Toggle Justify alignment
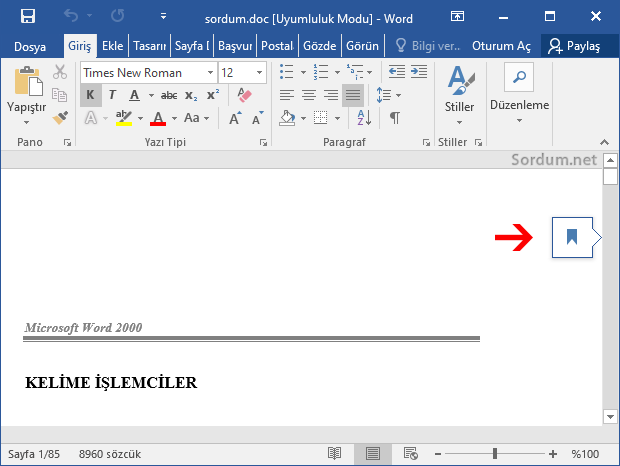620x466 pixels. [353, 95]
